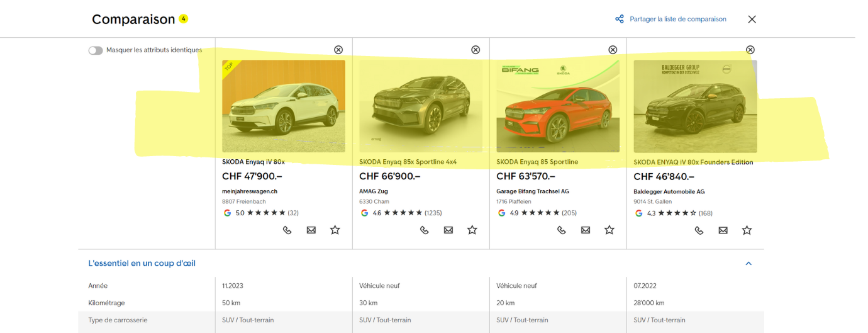The height and width of the screenshot is (333, 868).
Task: Click Google logo for Garage Bifang rating
Action: pyautogui.click(x=501, y=213)
